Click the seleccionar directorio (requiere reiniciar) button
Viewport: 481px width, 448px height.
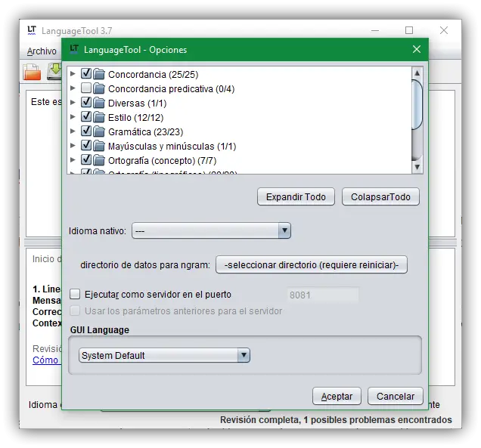pos(312,264)
